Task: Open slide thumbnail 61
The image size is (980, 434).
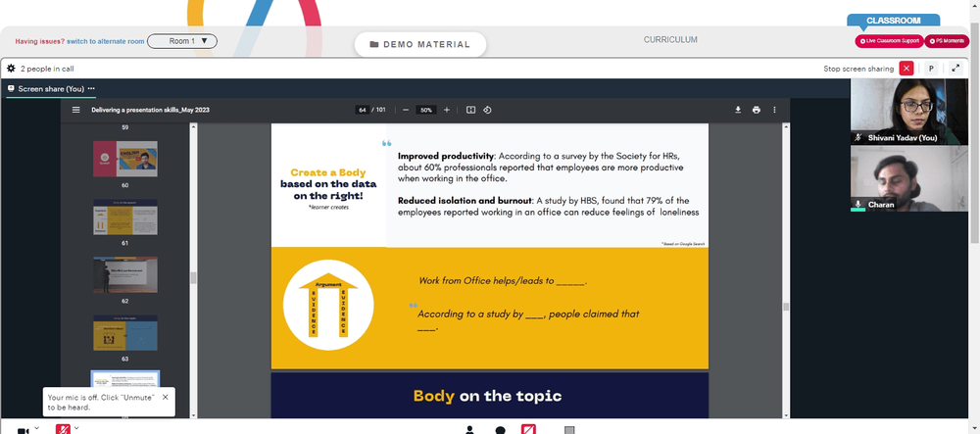Action: pyautogui.click(x=125, y=217)
